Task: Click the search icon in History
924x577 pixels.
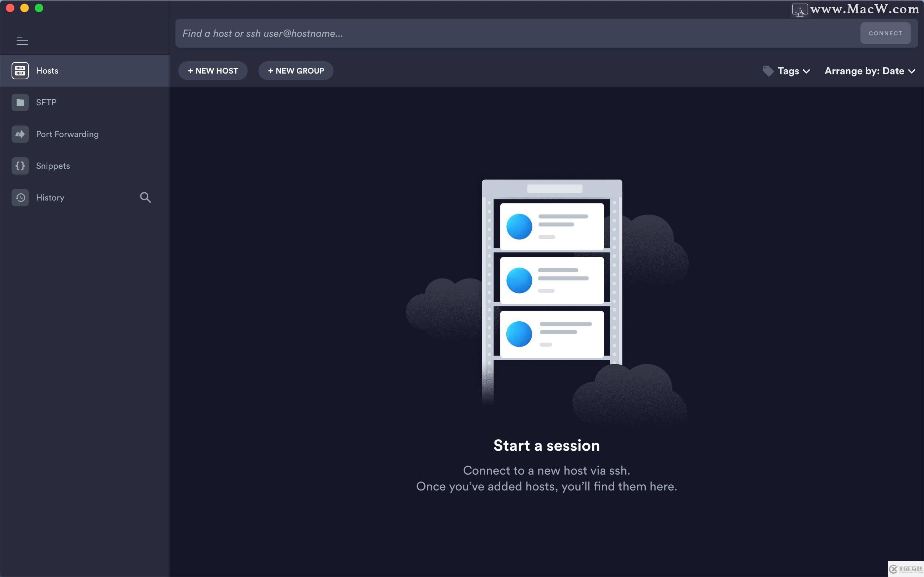Action: 145,197
